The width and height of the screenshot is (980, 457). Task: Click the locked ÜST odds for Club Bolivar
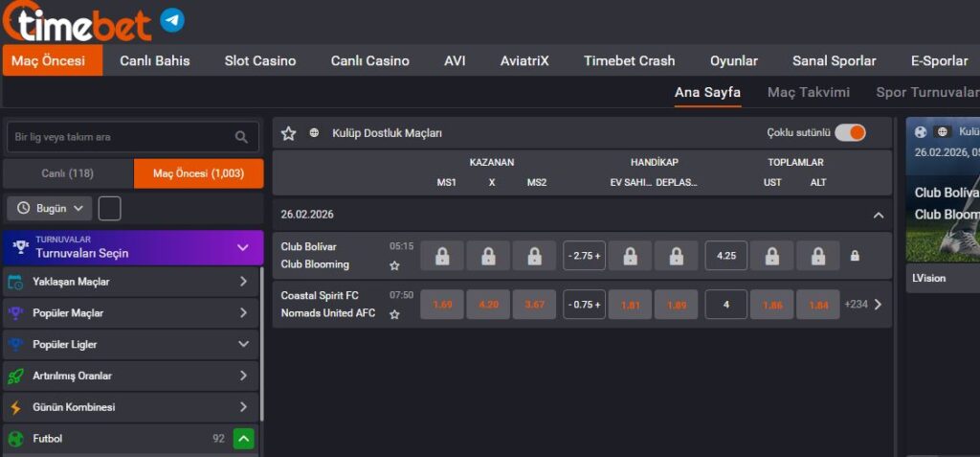772,256
